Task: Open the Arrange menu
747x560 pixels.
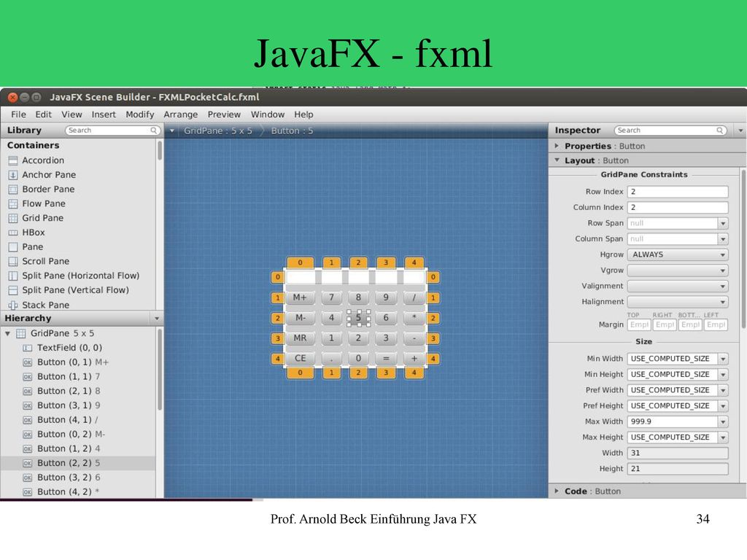Action: pos(181,114)
